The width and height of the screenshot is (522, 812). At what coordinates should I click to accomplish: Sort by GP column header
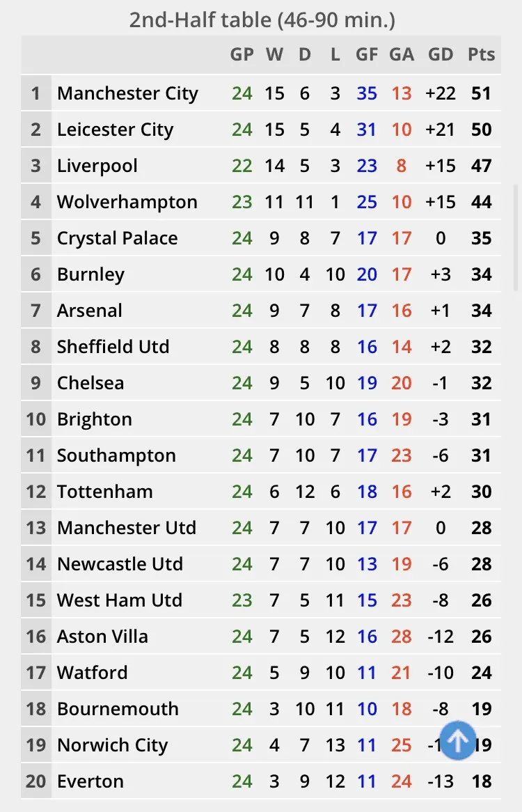pos(242,54)
